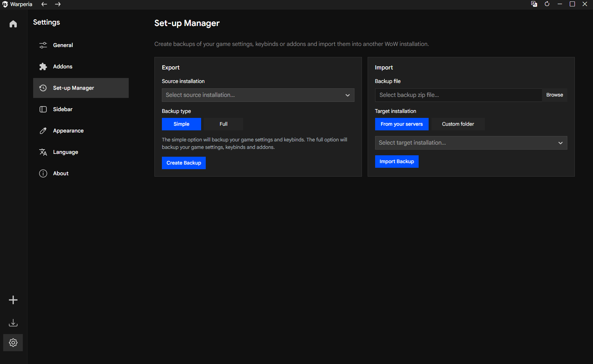
Task: Click the plus add icon in sidebar
Action: click(x=13, y=300)
